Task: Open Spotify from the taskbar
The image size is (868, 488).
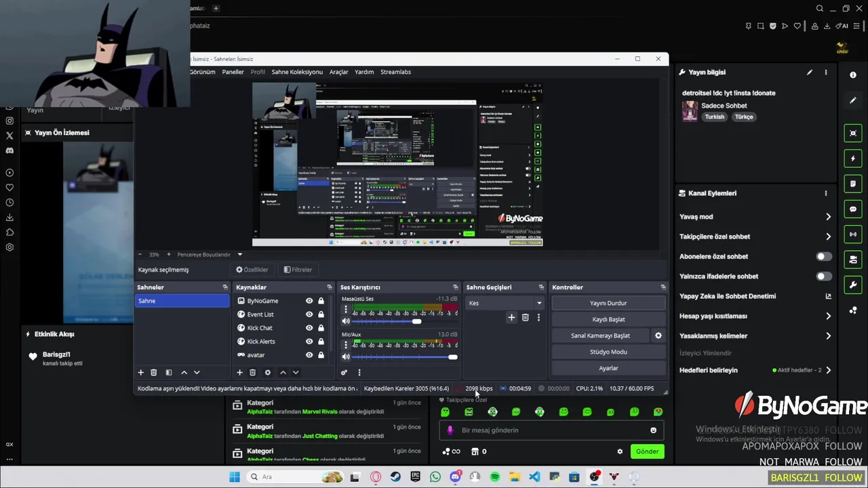Action: pos(495,477)
